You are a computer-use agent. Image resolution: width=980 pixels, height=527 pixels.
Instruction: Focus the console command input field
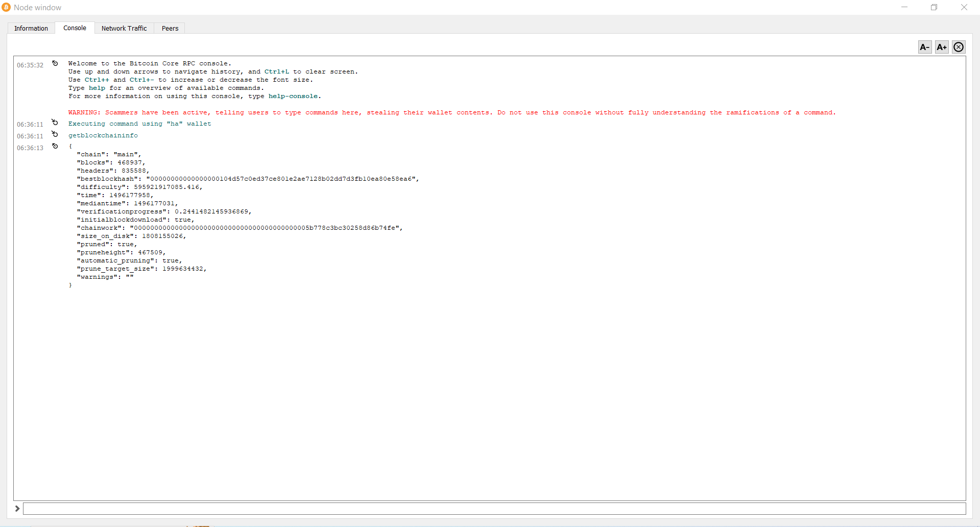click(494, 509)
